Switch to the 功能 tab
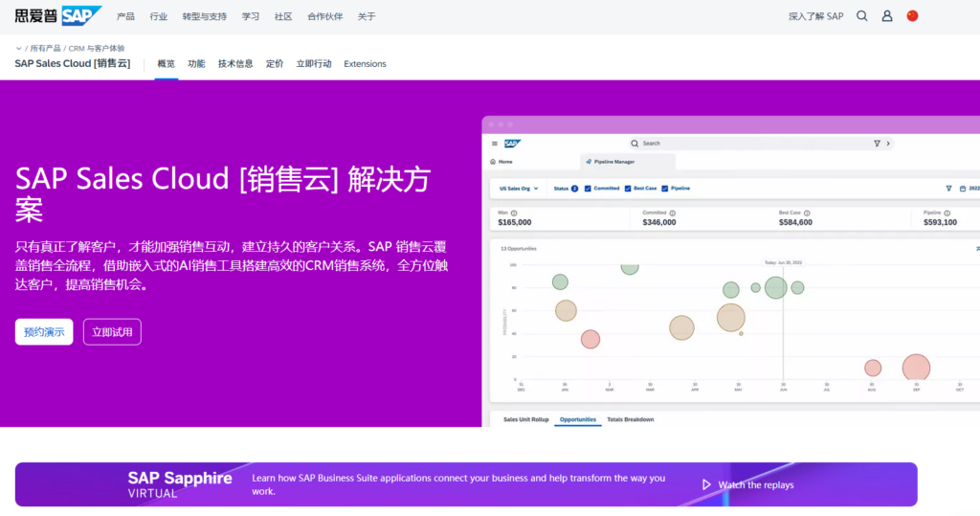 coord(196,64)
